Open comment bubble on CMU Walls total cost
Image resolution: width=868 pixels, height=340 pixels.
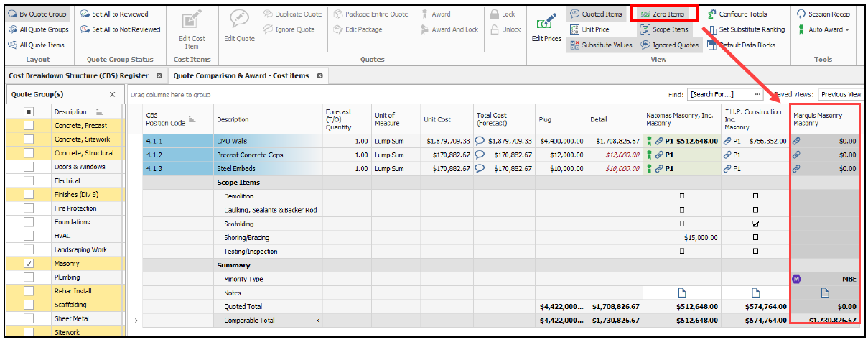click(x=480, y=142)
